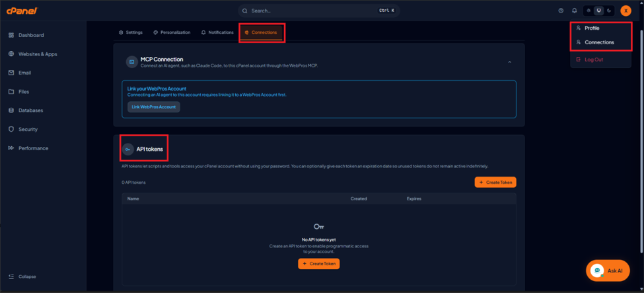Click the orange X user avatar
The height and width of the screenshot is (293, 644).
(x=626, y=11)
